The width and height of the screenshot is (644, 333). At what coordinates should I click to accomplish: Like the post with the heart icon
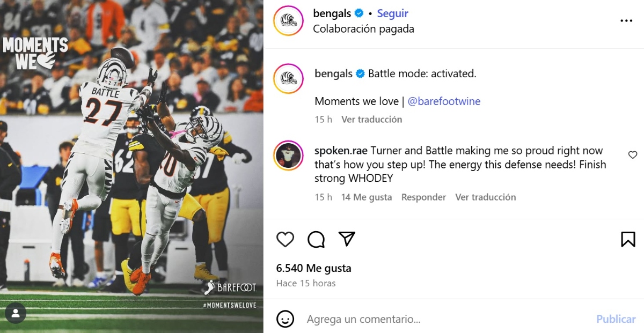click(285, 239)
